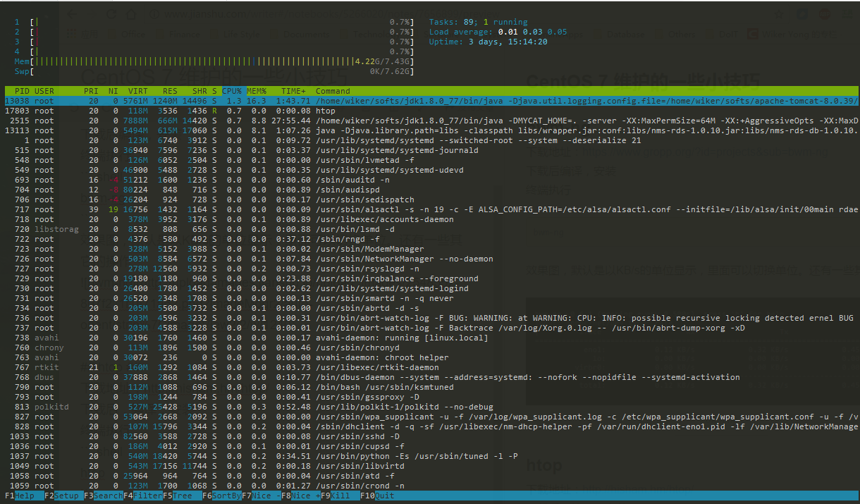
Task: Click the Swp swap meter bar
Action: point(214,72)
